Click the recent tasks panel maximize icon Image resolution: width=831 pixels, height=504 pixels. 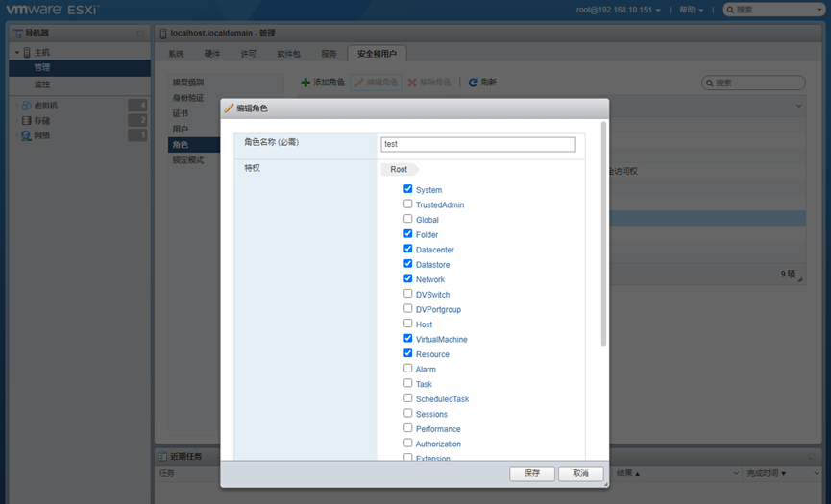812,456
